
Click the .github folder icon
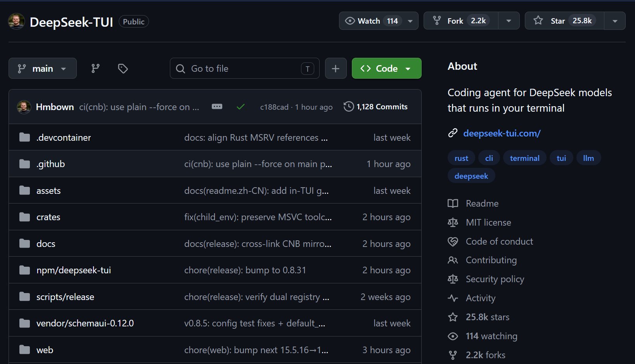pyautogui.click(x=24, y=164)
